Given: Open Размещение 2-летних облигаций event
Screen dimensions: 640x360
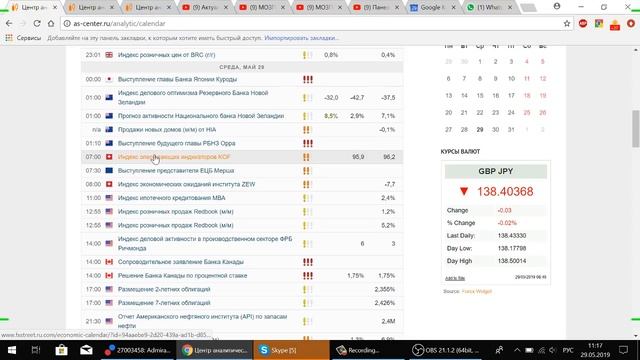Looking at the screenshot, I should click(x=164, y=289).
